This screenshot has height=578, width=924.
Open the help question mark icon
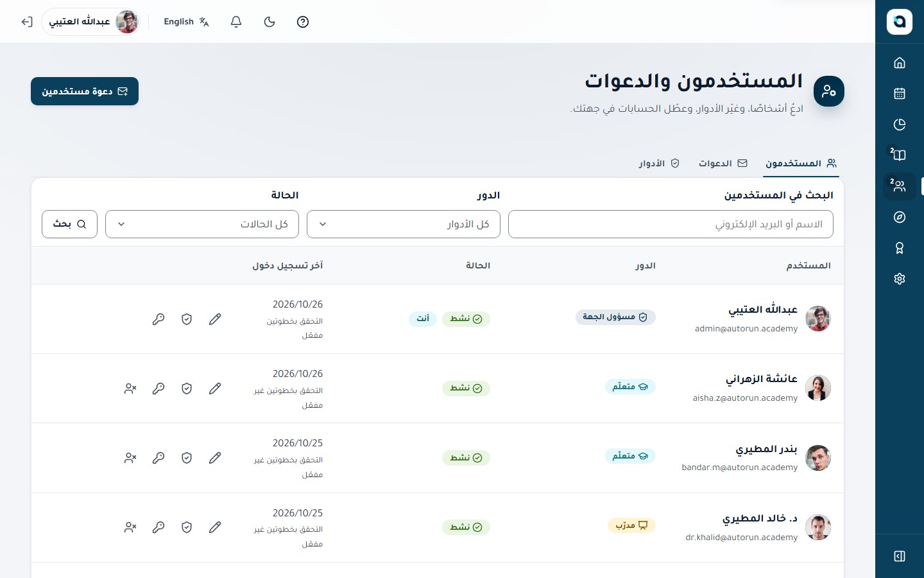(303, 22)
